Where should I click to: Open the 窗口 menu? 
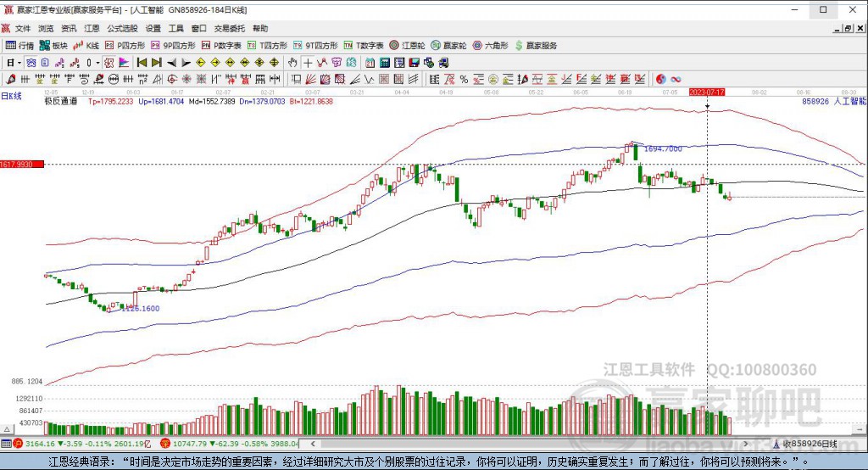(x=198, y=28)
